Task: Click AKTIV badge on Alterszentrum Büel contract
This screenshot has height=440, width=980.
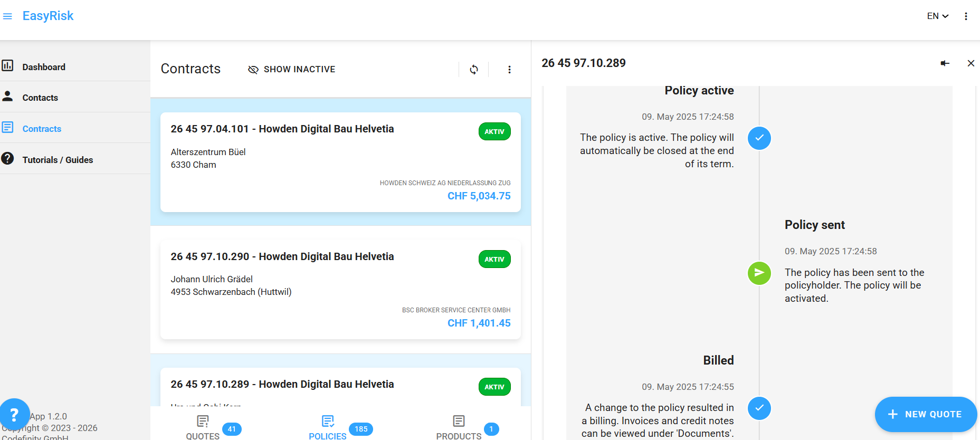Action: point(494,131)
